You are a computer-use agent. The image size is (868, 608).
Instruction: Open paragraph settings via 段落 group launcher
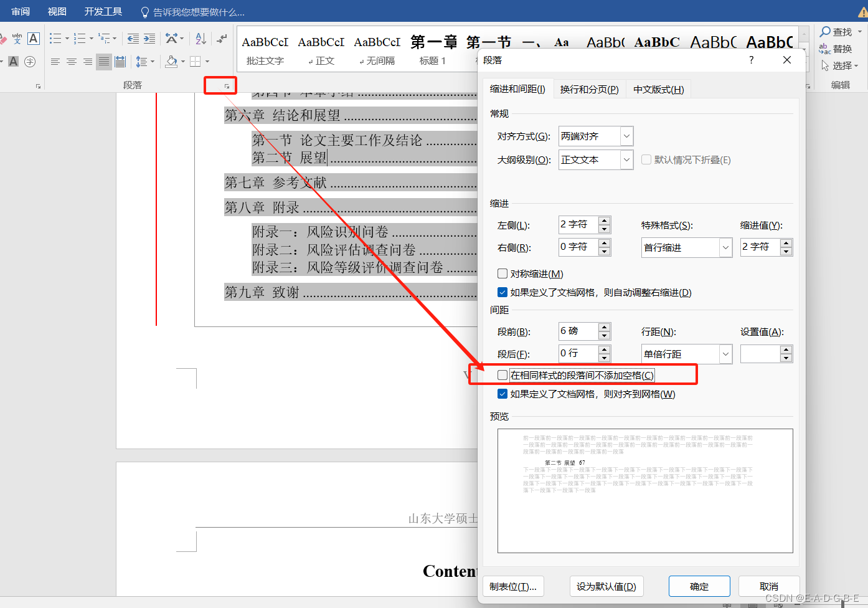pos(227,86)
